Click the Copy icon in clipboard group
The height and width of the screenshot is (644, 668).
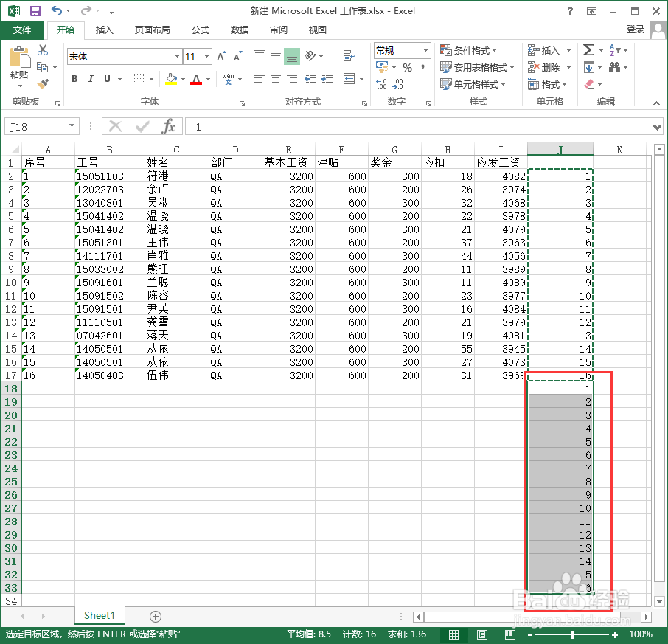(42, 67)
